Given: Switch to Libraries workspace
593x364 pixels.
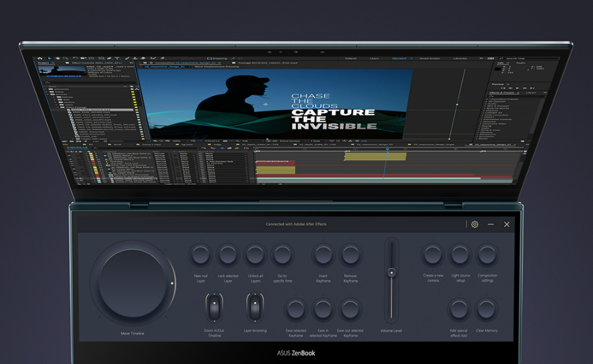Looking at the screenshot, I should point(460,58).
